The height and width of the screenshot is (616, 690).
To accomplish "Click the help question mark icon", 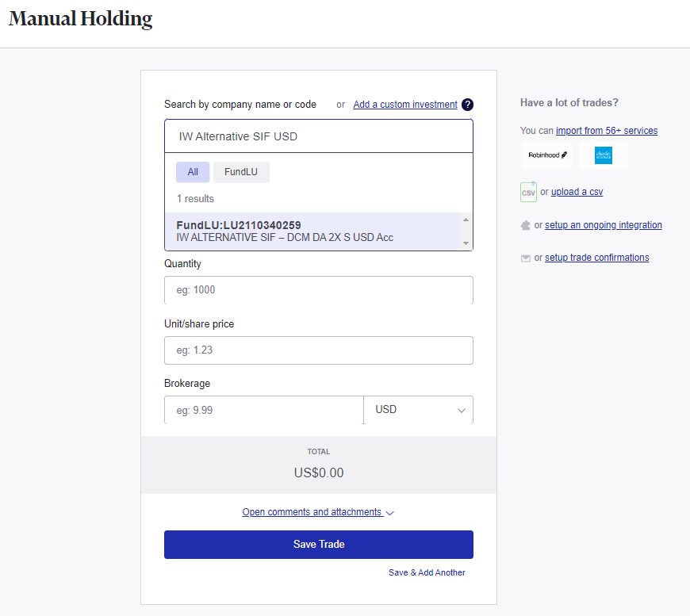I will click(468, 105).
